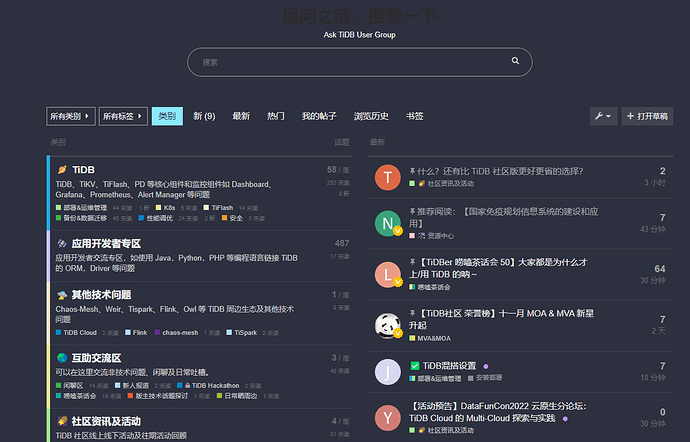
Task: Click the TiDB category planet icon
Action: point(62,169)
